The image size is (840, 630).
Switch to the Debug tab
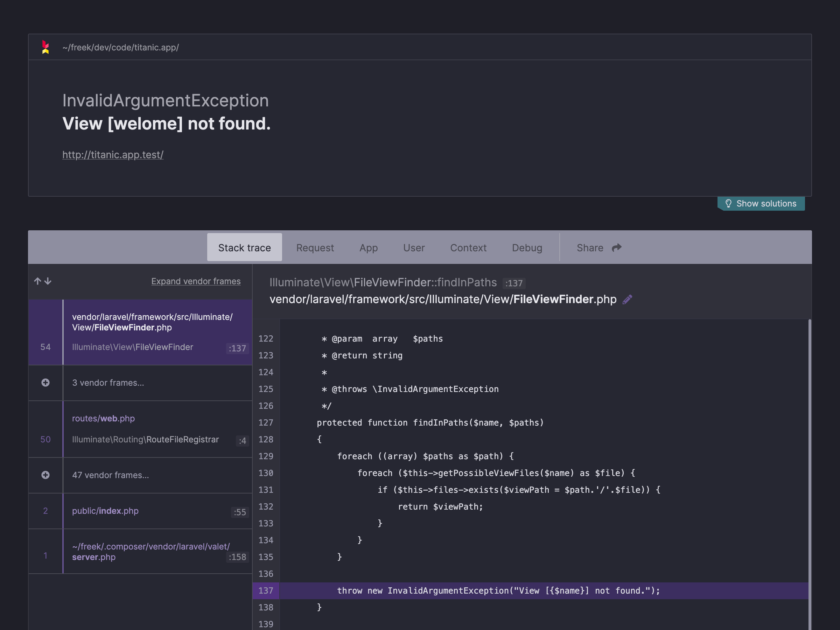coord(527,247)
